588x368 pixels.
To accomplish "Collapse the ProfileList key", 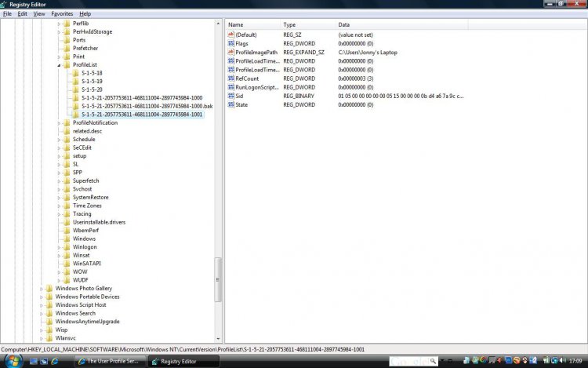I will (x=59, y=65).
